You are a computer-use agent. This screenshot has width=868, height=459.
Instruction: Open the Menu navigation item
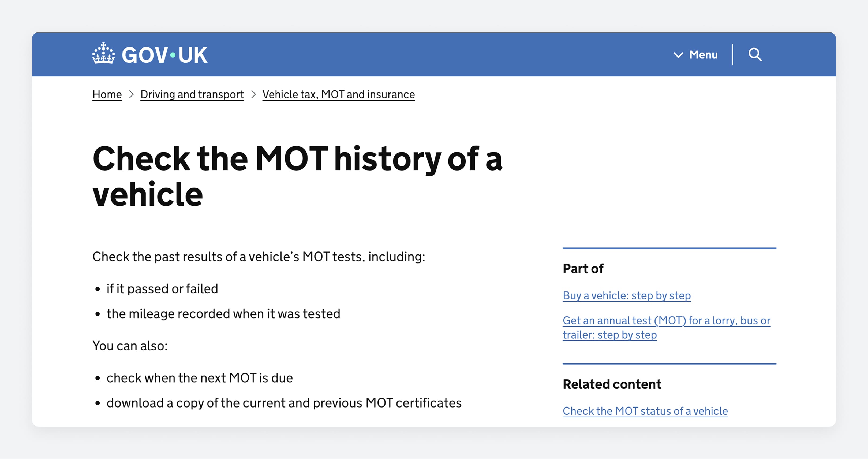pos(703,55)
